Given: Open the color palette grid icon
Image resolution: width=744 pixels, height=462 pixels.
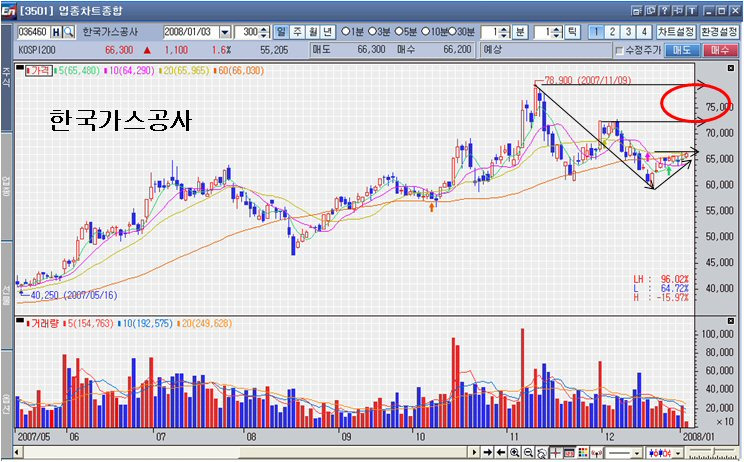Looking at the screenshot, I should click(583, 453).
